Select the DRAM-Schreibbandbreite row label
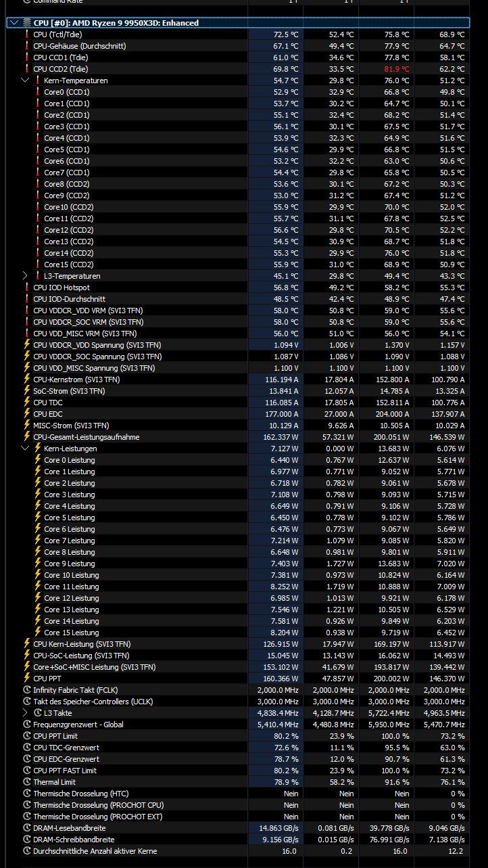 (74, 840)
